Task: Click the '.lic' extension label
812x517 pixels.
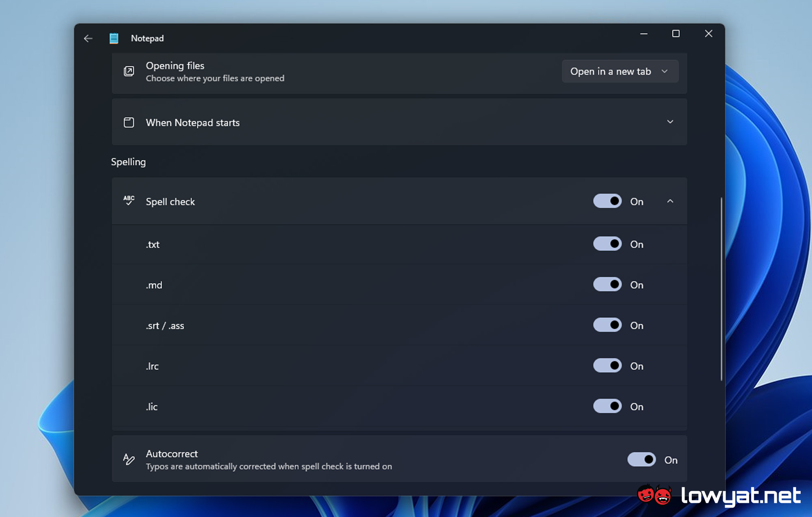Action: tap(151, 407)
